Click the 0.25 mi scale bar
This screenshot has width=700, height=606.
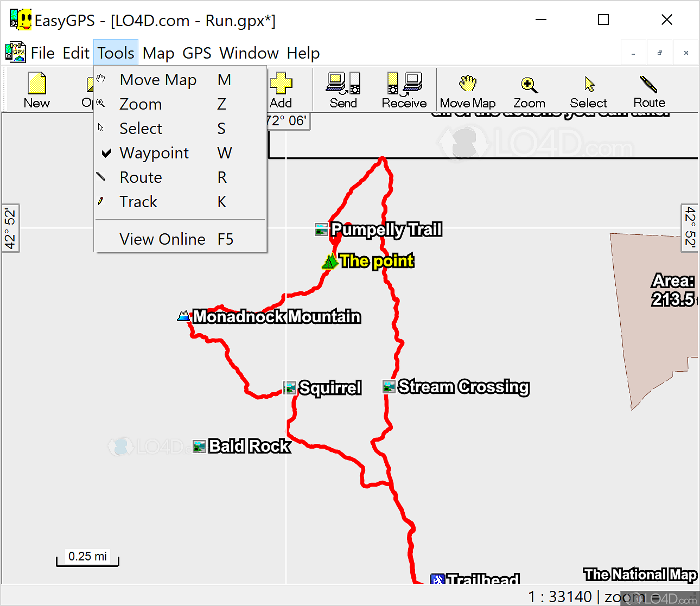pos(87,558)
